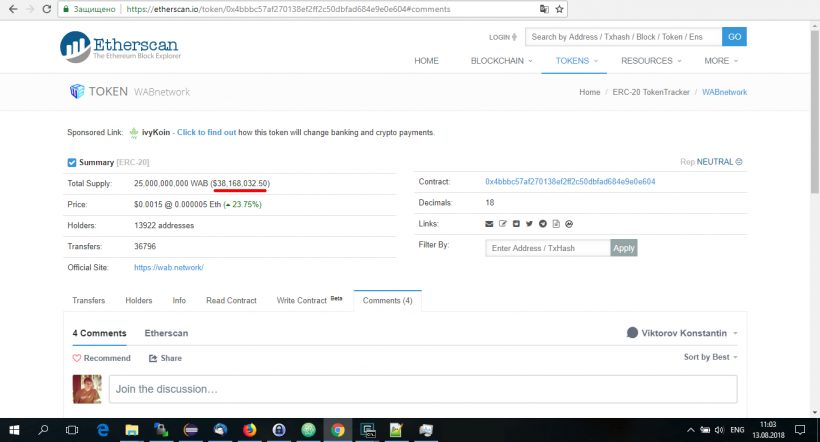Expand the BLOCKCHAIN menu dropdown
Viewport: 820px width, 442px height.
click(502, 61)
